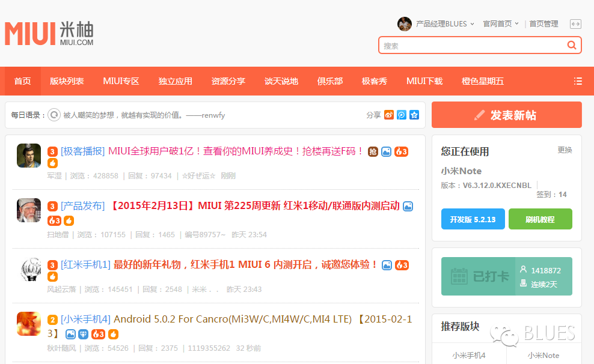Open 版块列表 nav item

[67, 81]
